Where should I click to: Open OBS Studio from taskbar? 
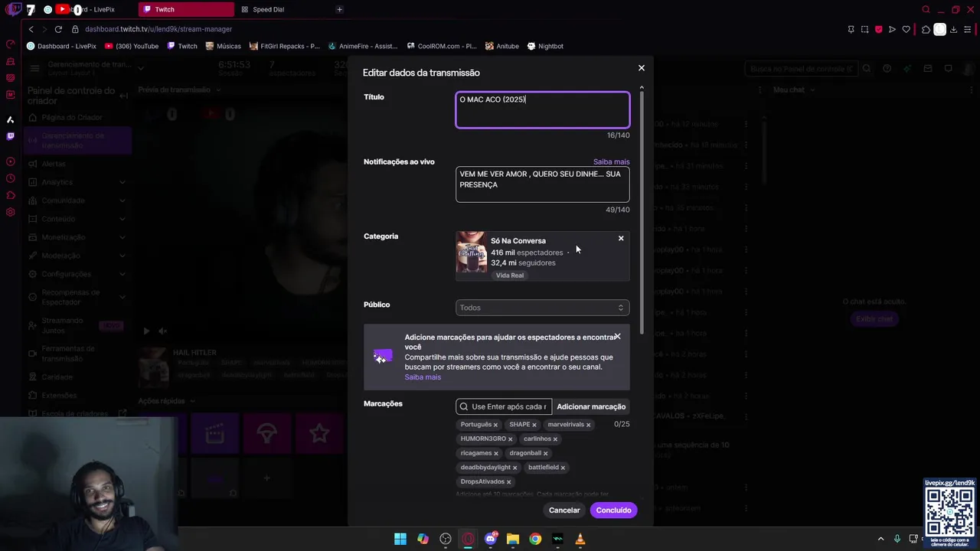(x=446, y=539)
